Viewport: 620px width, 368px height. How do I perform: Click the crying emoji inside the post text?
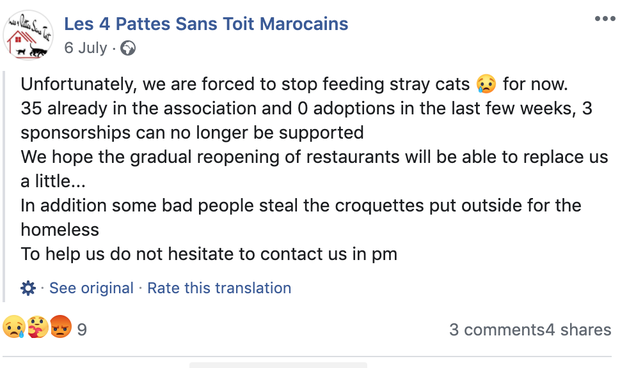click(486, 84)
